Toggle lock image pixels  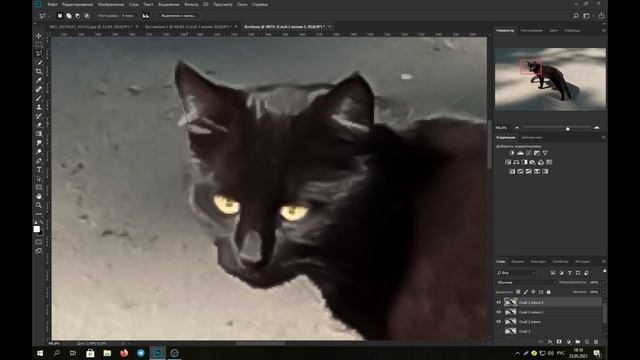click(526, 292)
